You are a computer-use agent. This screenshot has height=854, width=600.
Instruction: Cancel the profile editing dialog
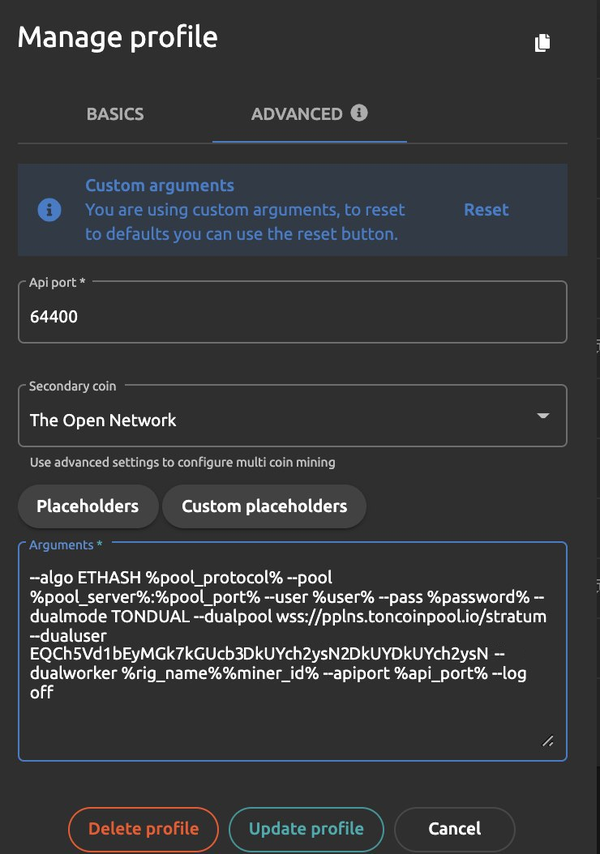(x=454, y=829)
